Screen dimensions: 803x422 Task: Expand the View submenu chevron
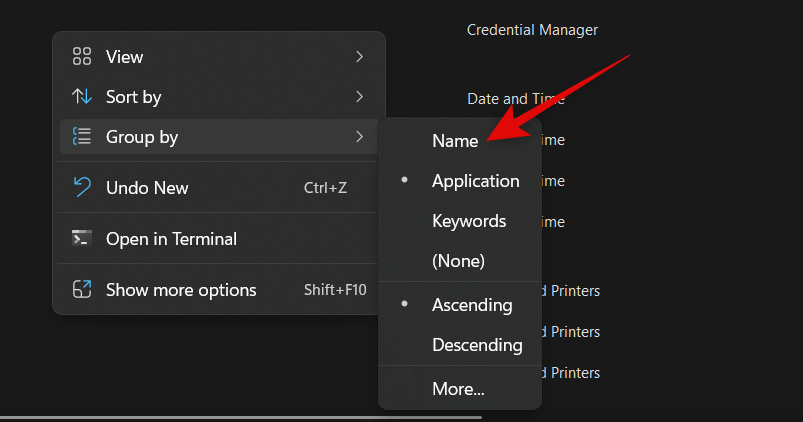pos(359,57)
